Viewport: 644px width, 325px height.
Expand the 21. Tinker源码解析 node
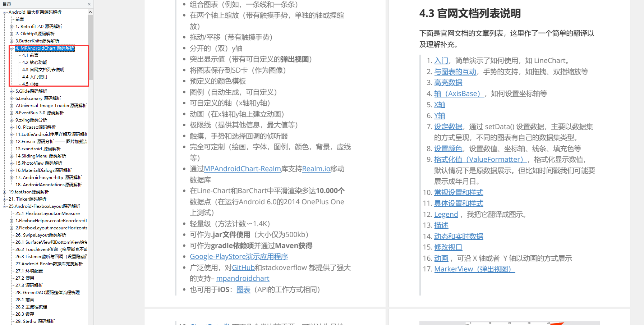[5, 199]
